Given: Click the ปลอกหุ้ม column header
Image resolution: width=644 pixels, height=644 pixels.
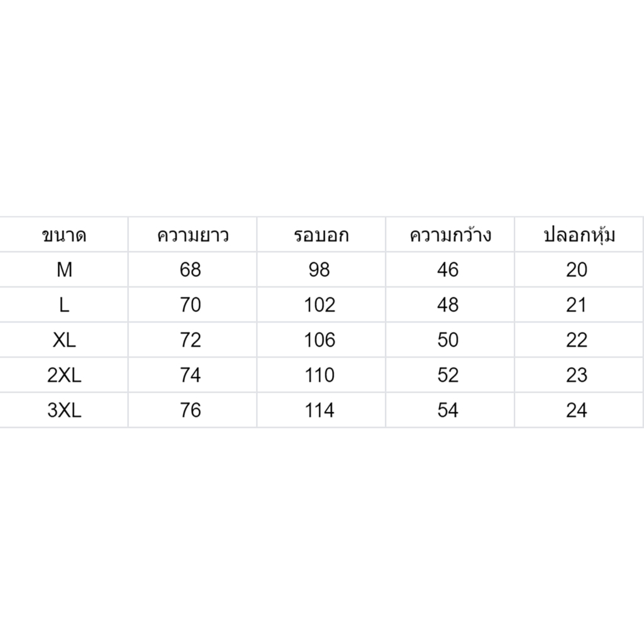Looking at the screenshot, I should click(x=579, y=235).
